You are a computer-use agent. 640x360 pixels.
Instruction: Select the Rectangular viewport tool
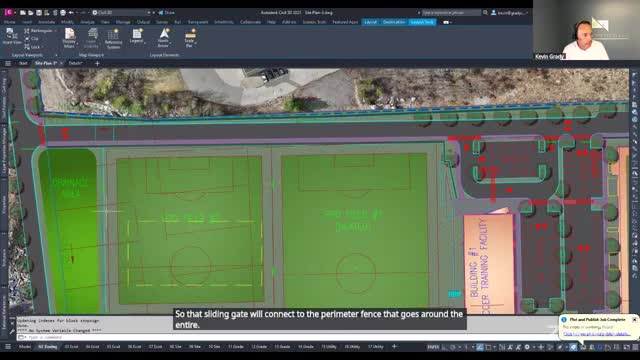pos(38,31)
